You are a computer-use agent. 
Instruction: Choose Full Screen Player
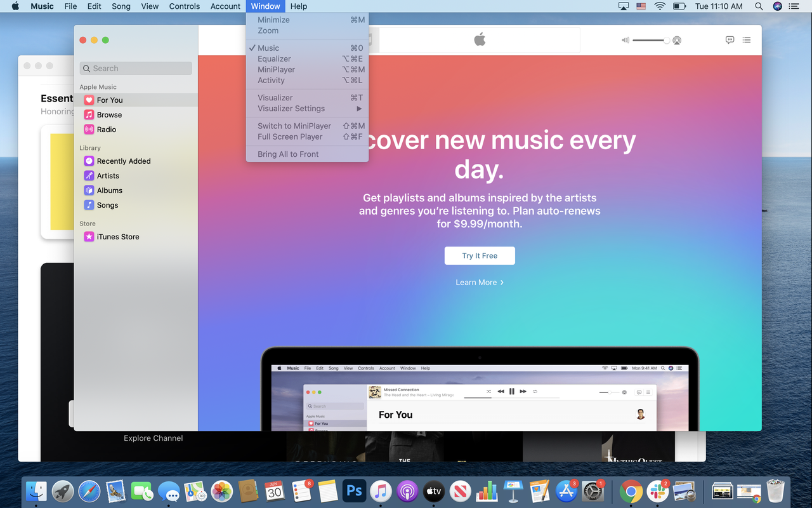click(x=307, y=137)
